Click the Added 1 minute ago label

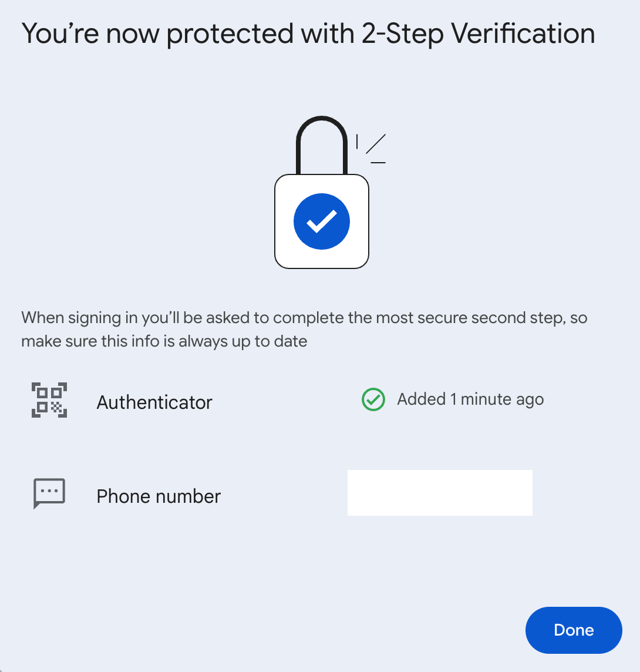pos(470,399)
